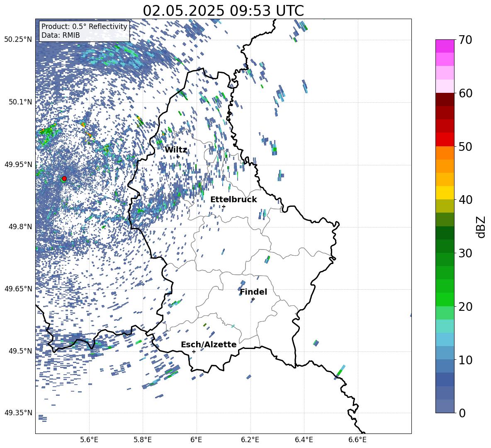Click the bright red colorbar swatch near 50
The height and width of the screenshot is (448, 491).
445,139
